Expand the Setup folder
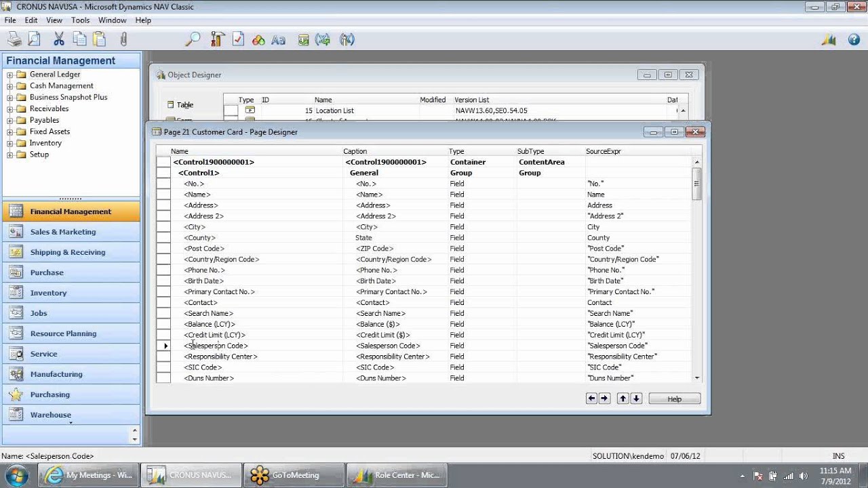868x488 pixels. (x=10, y=155)
